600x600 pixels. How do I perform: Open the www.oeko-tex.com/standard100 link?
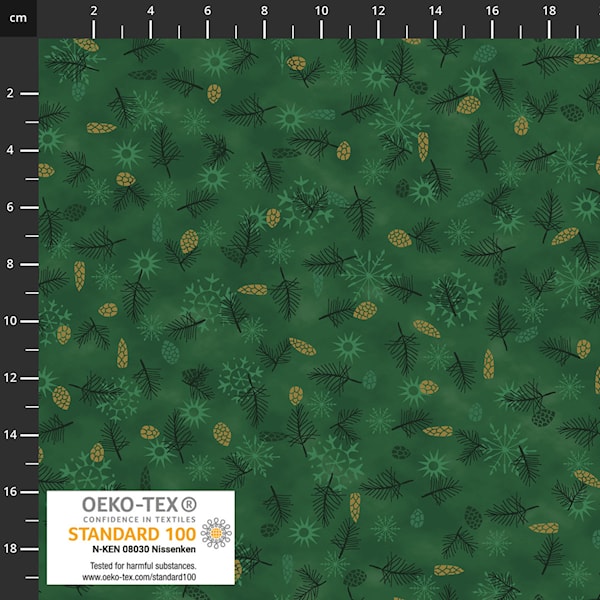[140, 578]
